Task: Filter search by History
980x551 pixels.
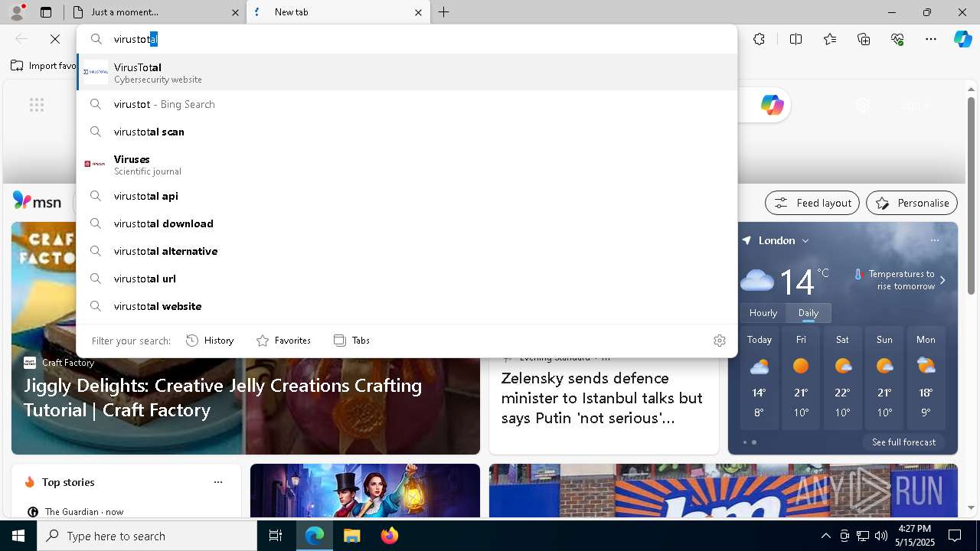Action: (x=210, y=341)
